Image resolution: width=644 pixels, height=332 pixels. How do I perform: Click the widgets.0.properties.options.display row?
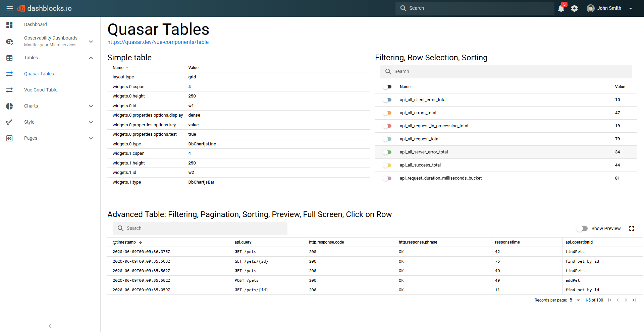[x=238, y=115]
